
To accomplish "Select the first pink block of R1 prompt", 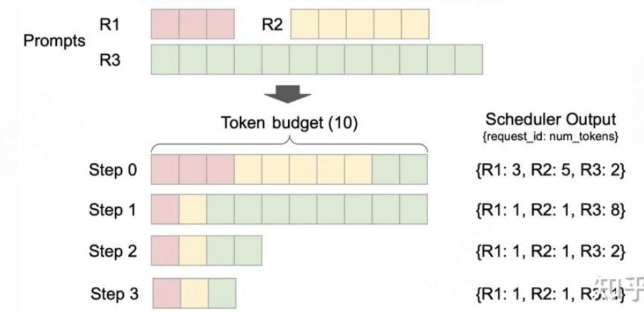I will 165,24.
